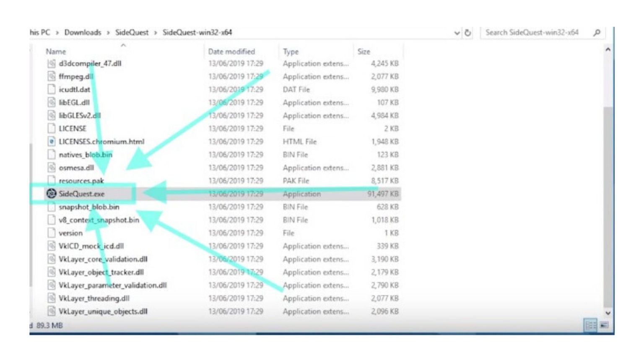644x362 pixels.
Task: Select the file named VkLayer_threading.dll
Action: click(94, 298)
